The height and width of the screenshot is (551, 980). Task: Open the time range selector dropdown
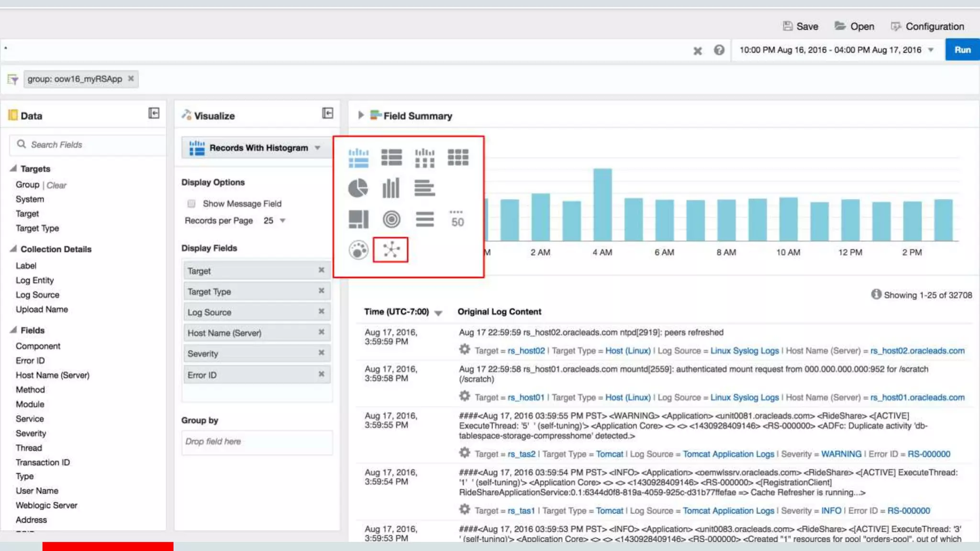[930, 50]
